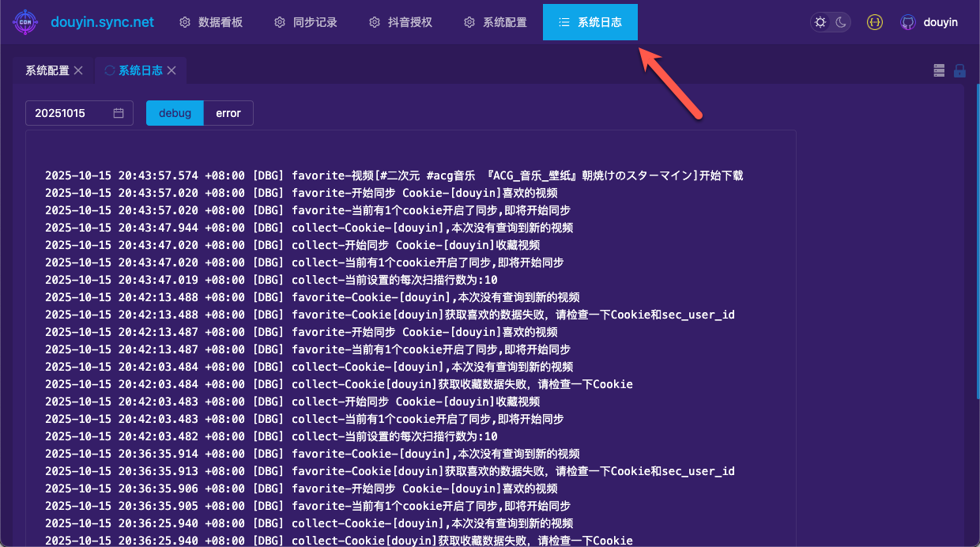Viewport: 980px width, 547px height.
Task: Click the gear icon beside 抖音授权
Action: [374, 22]
